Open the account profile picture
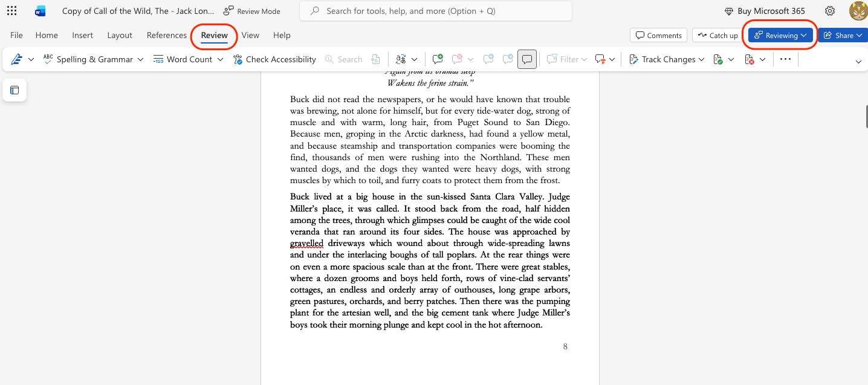The height and width of the screenshot is (385, 868). 858,11
